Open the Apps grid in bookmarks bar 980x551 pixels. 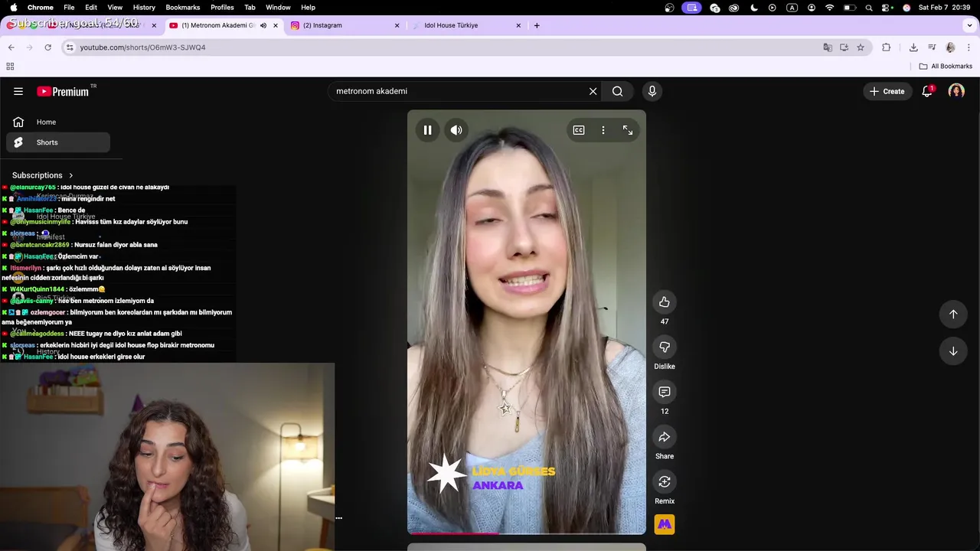(x=10, y=67)
